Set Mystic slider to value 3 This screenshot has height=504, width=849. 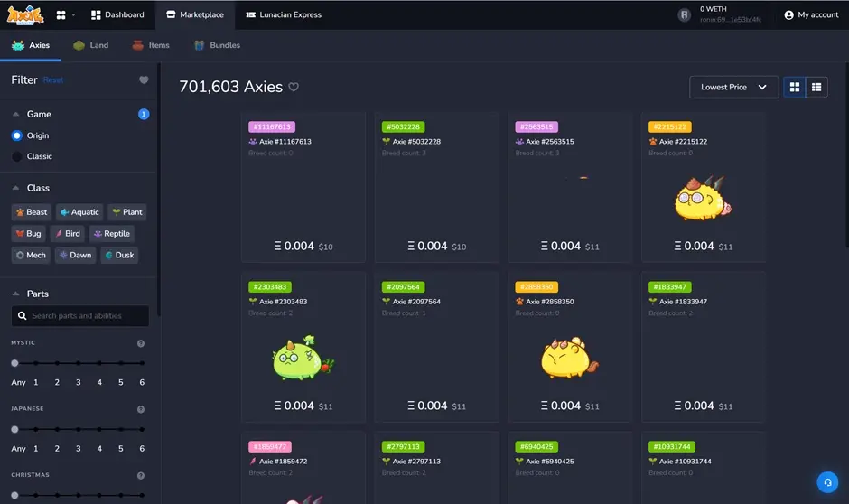(x=79, y=363)
